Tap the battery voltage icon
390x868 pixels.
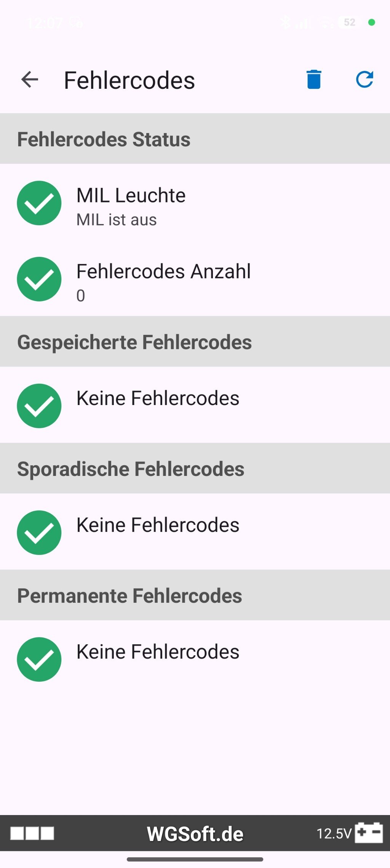pyautogui.click(x=369, y=833)
